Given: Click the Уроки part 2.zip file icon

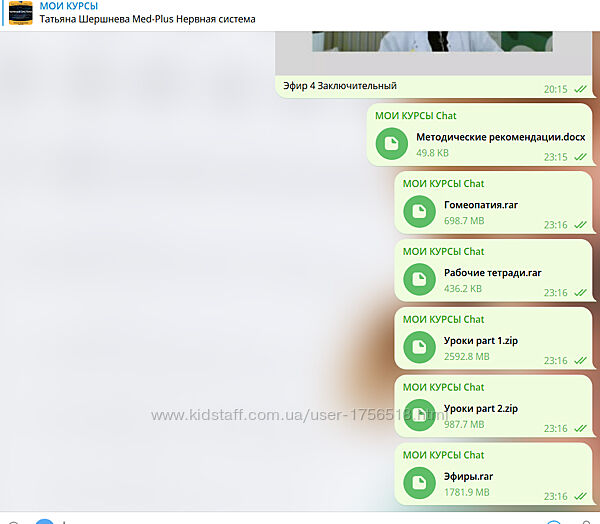Looking at the screenshot, I should (419, 415).
